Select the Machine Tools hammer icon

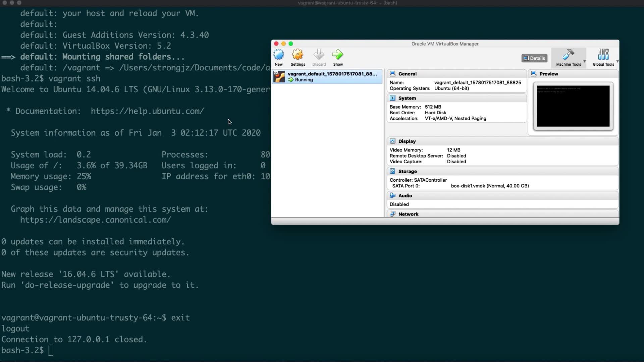568,55
